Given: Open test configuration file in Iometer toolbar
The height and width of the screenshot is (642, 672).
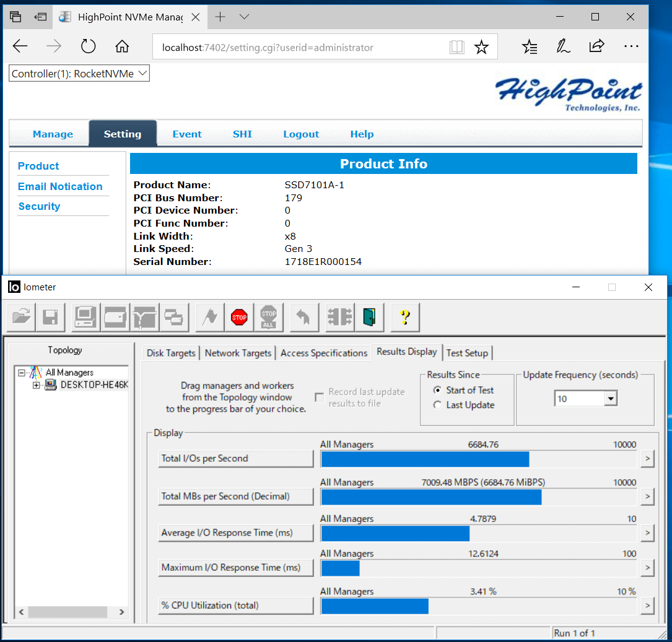Looking at the screenshot, I should click(21, 318).
